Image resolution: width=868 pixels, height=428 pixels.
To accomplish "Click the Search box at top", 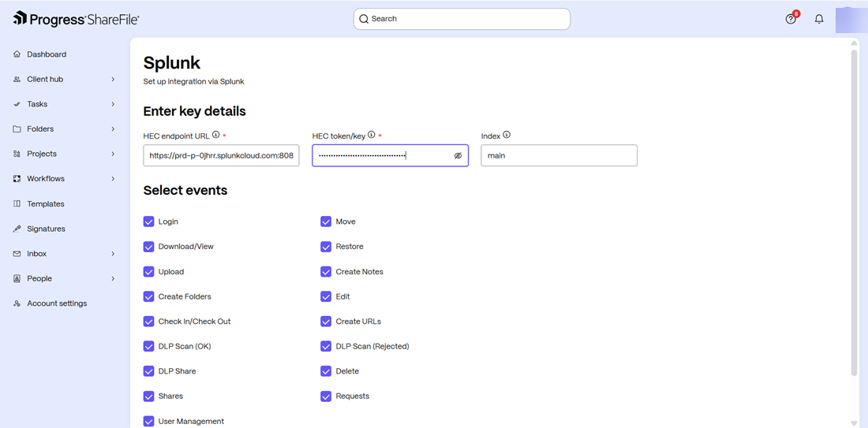I will click(462, 19).
